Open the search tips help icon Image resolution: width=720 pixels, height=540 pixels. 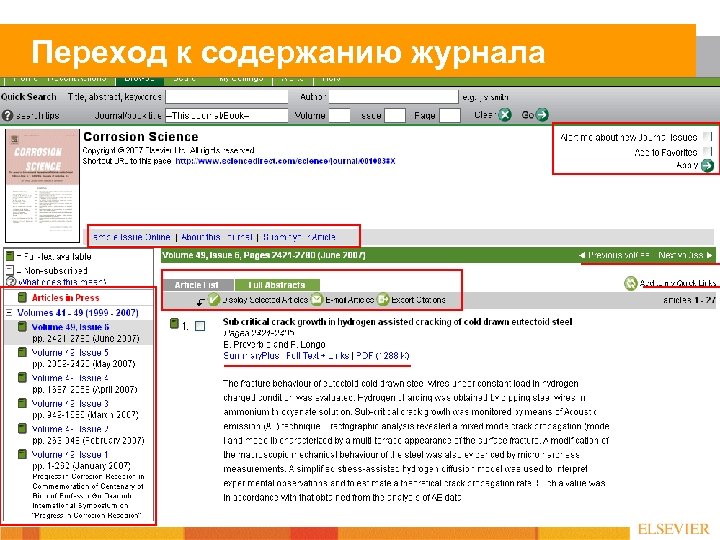pos(7,115)
